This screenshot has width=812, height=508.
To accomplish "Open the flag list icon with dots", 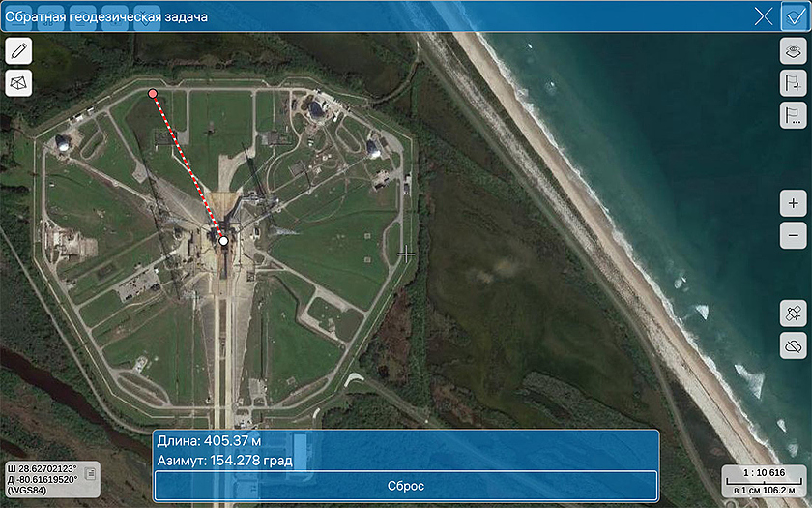I will pos(794,115).
